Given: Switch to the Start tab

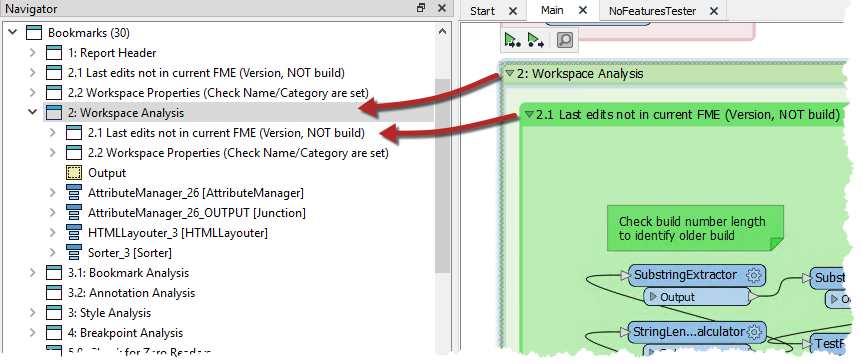Looking at the screenshot, I should 482,11.
